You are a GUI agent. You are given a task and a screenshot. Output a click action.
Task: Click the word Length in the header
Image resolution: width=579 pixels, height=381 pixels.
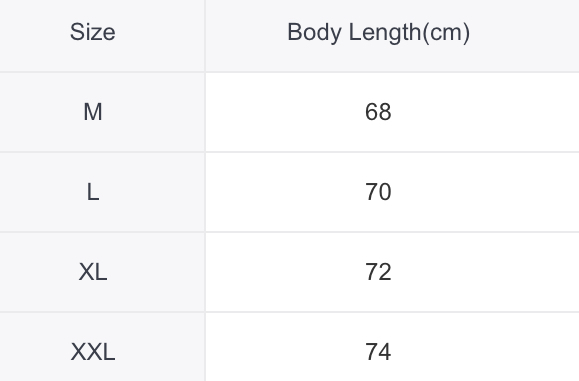(385, 32)
